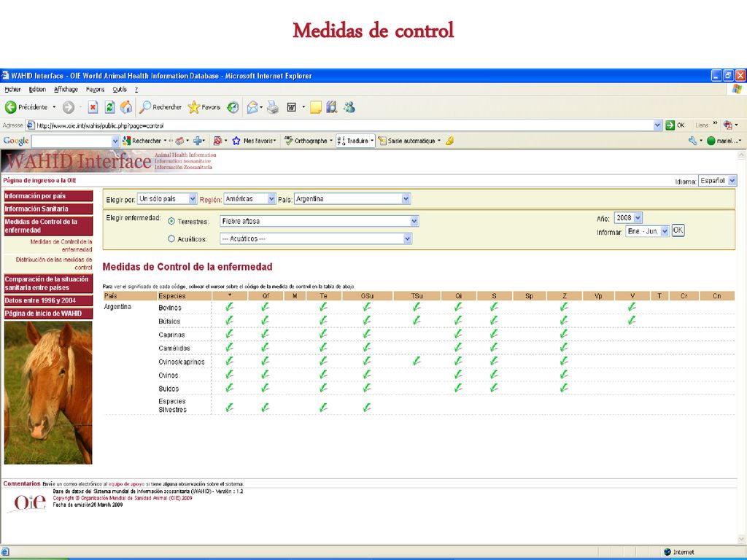Open the País Argentina dropdown
Viewport: 747px width, 560px height.
[352, 199]
